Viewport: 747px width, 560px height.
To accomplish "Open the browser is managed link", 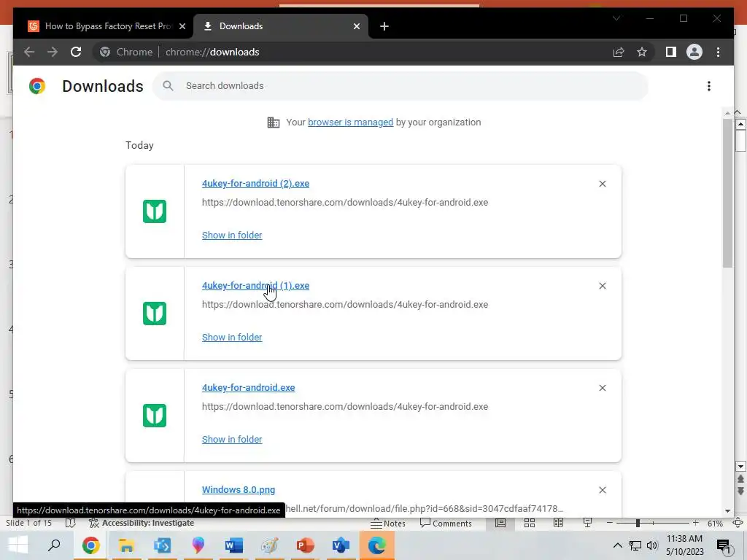I will point(350,122).
